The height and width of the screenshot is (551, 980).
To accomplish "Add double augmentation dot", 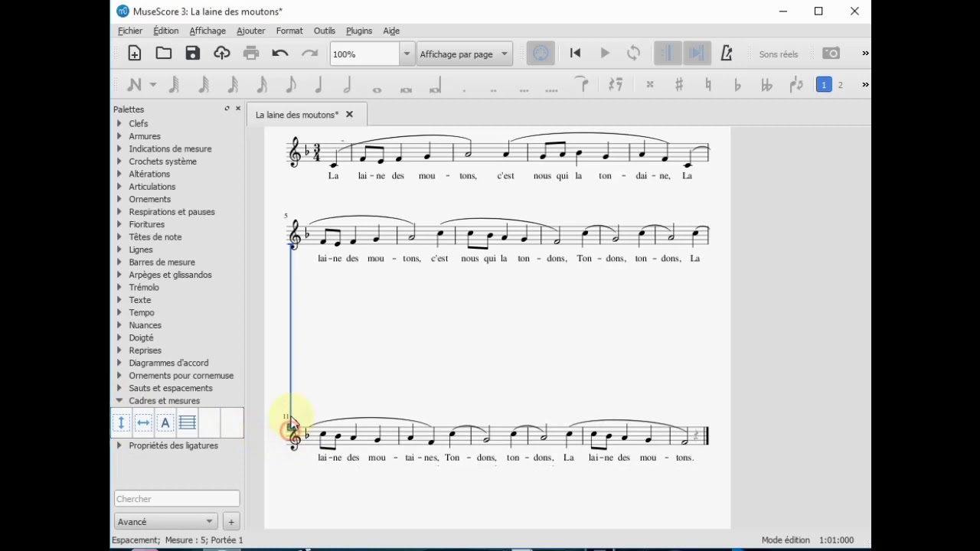I will 493,90.
